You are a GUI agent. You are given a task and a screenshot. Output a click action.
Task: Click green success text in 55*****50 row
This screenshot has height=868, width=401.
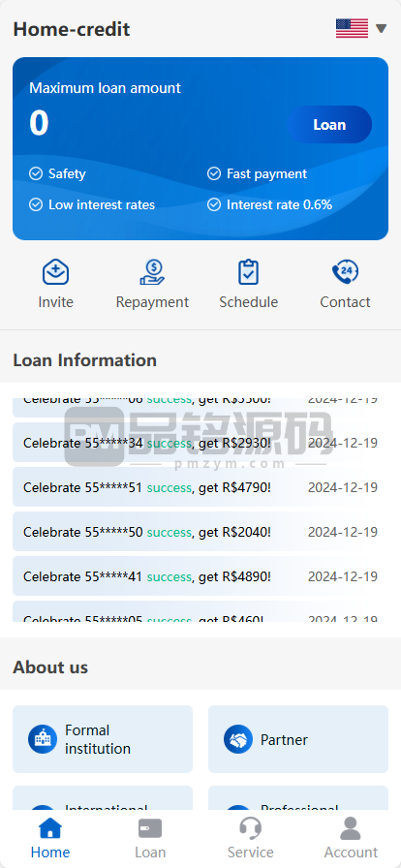tap(169, 533)
